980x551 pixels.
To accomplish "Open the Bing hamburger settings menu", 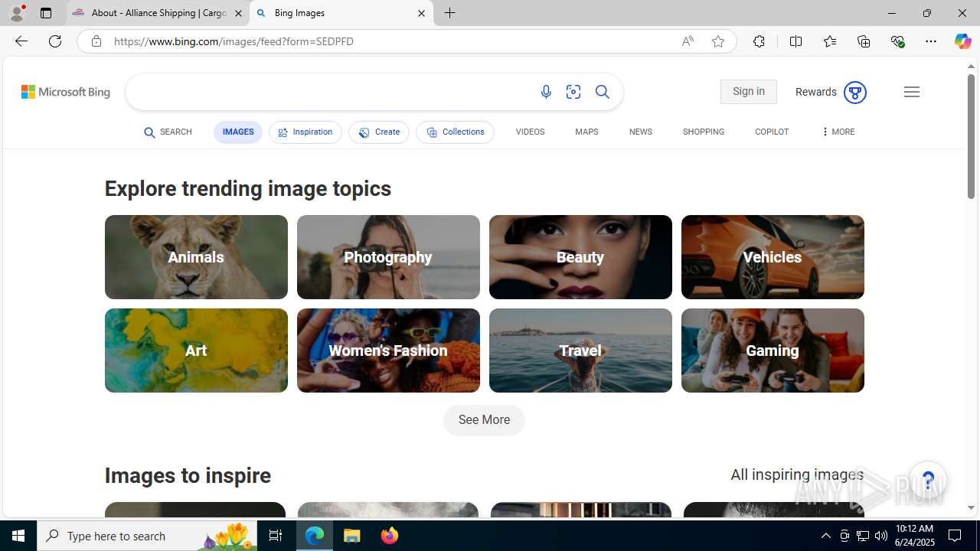I will [x=911, y=92].
